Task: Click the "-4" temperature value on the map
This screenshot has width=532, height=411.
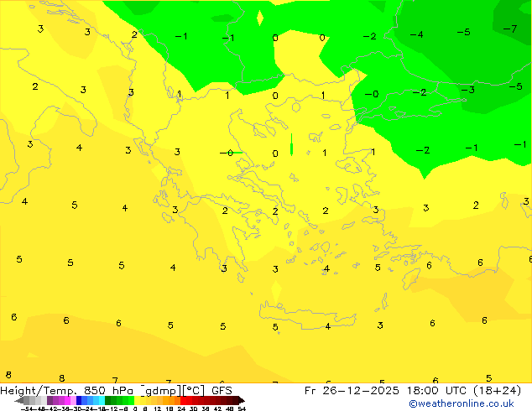Action: [x=416, y=34]
